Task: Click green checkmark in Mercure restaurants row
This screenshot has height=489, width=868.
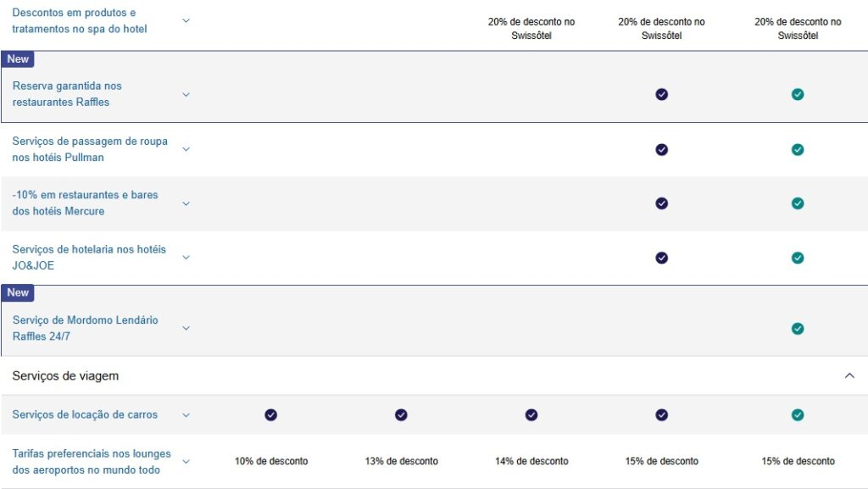Action: (797, 203)
